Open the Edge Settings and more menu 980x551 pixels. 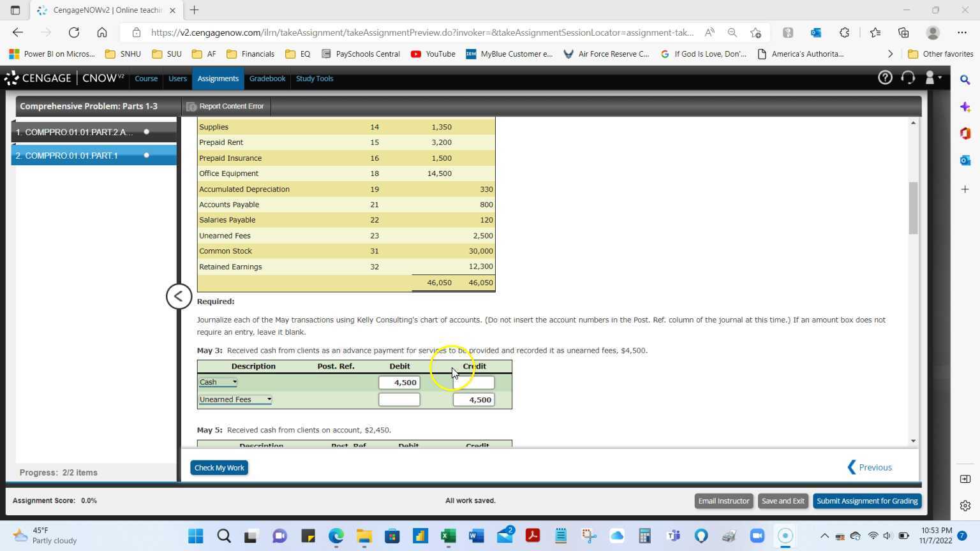(962, 33)
